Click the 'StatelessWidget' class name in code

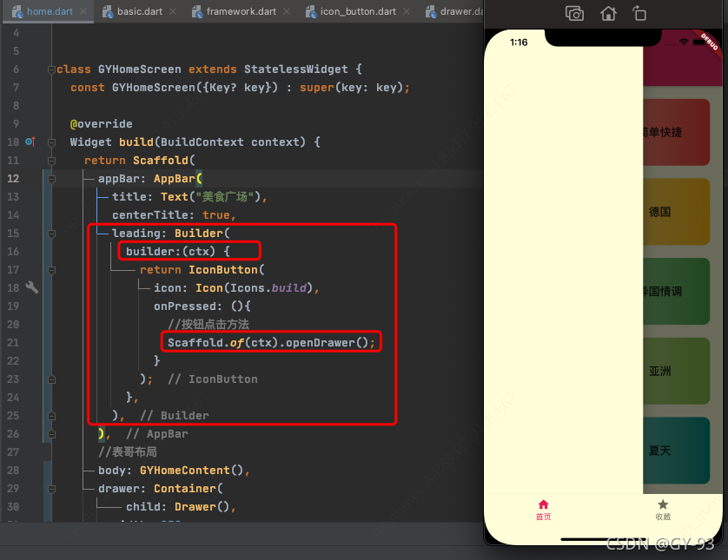click(x=295, y=69)
